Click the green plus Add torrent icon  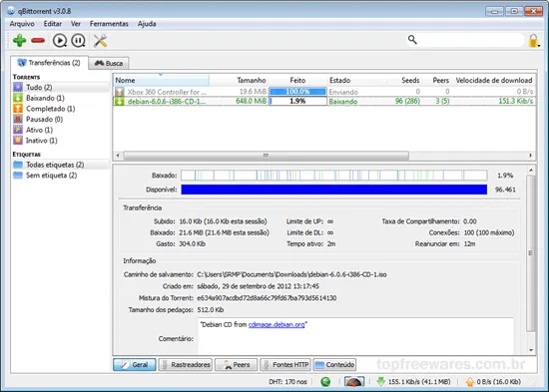pyautogui.click(x=19, y=40)
